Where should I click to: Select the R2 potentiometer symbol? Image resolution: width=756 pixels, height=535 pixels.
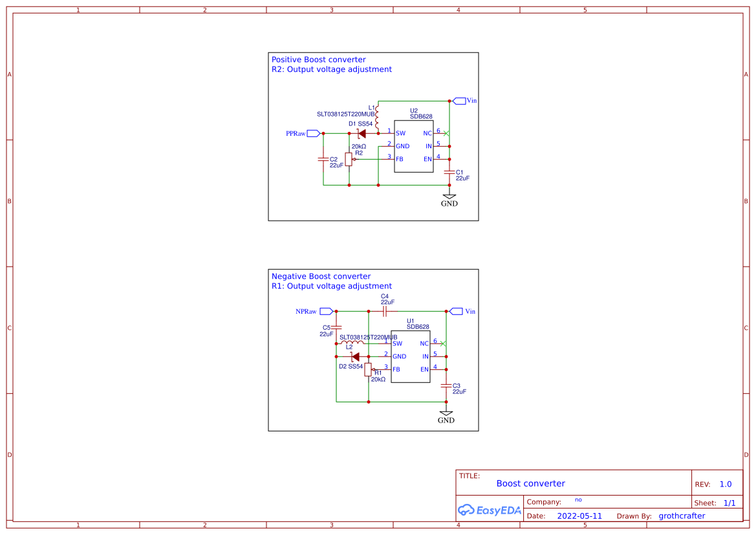click(349, 159)
